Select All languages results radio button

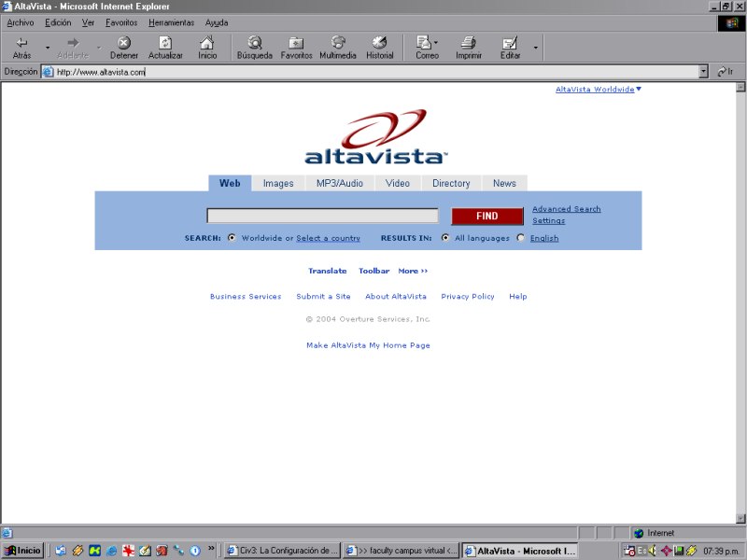445,238
